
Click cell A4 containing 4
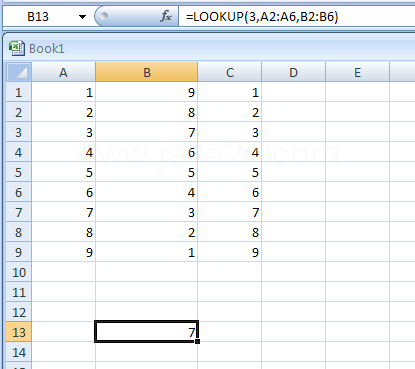click(x=64, y=152)
